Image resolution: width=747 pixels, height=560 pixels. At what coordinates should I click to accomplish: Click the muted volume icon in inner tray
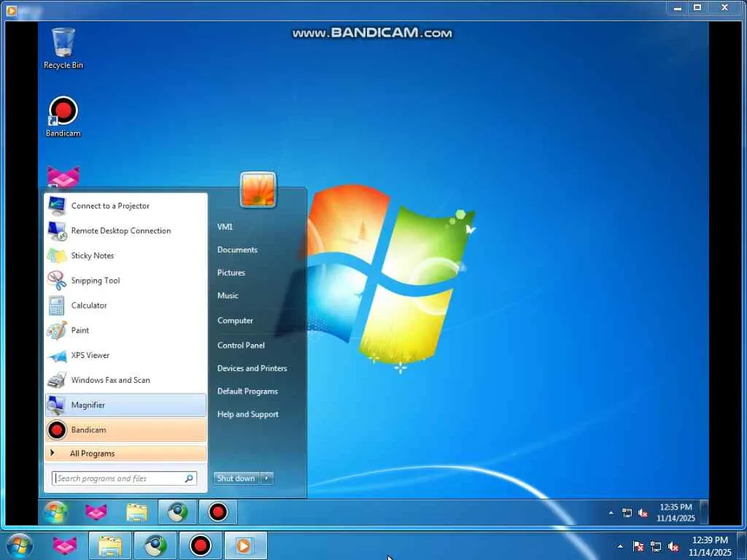point(643,513)
